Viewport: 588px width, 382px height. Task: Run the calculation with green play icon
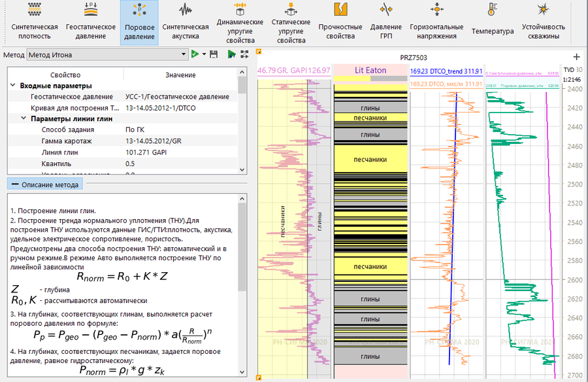(195, 55)
